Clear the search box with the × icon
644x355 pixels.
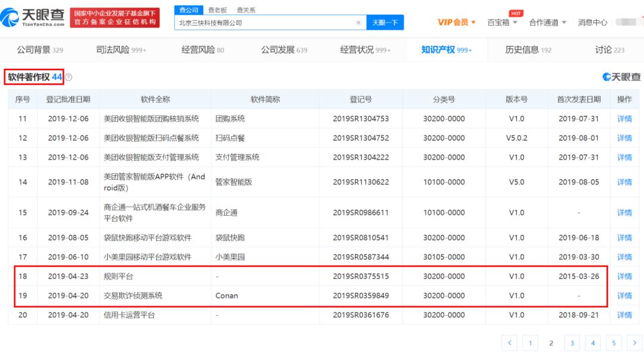(358, 21)
